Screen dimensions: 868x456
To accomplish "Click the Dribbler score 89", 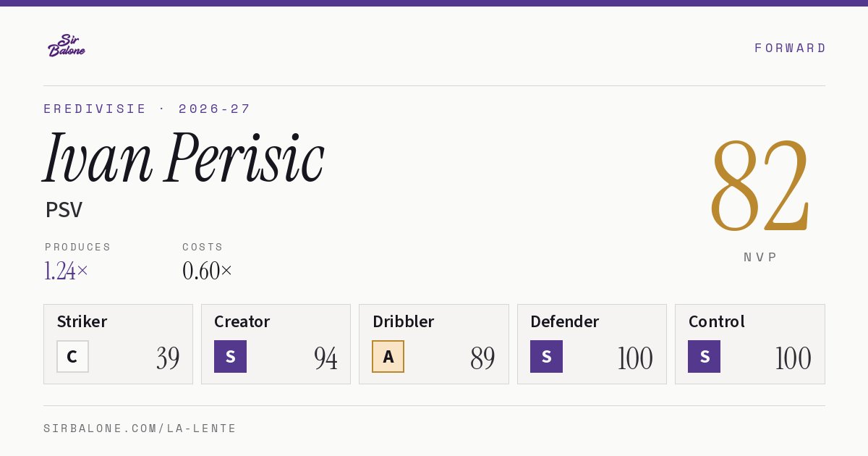I will 482,358.
